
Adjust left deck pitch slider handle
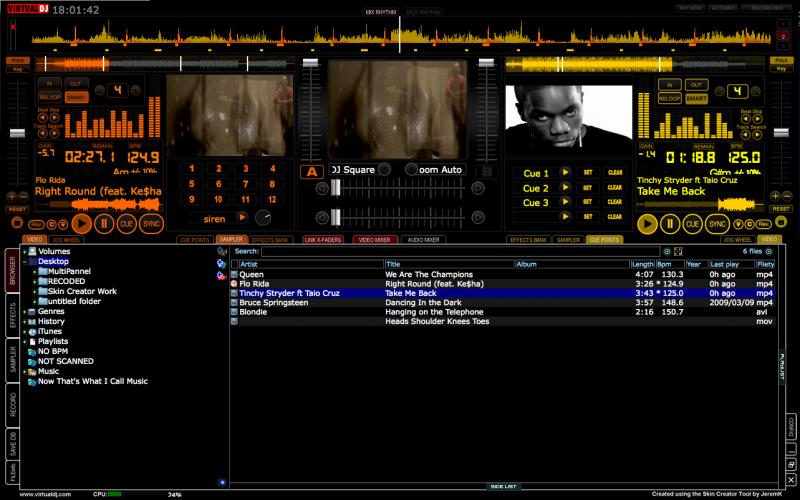pyautogui.click(x=17, y=133)
